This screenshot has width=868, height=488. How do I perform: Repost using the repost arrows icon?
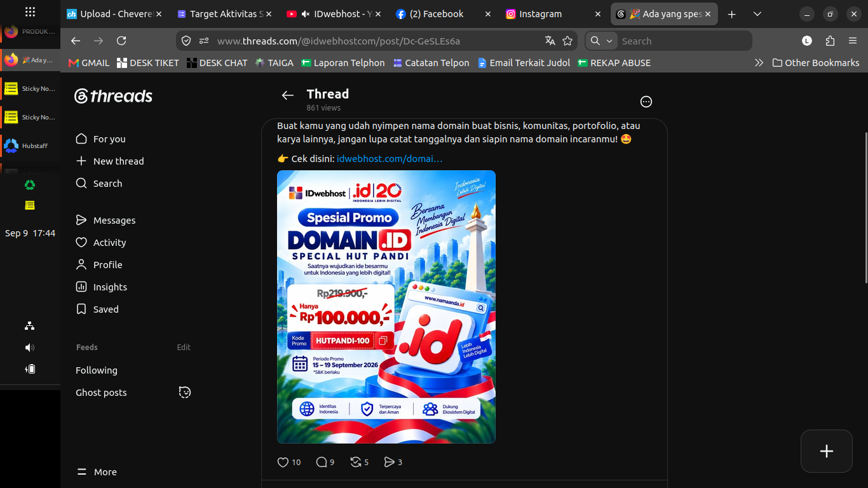point(356,462)
